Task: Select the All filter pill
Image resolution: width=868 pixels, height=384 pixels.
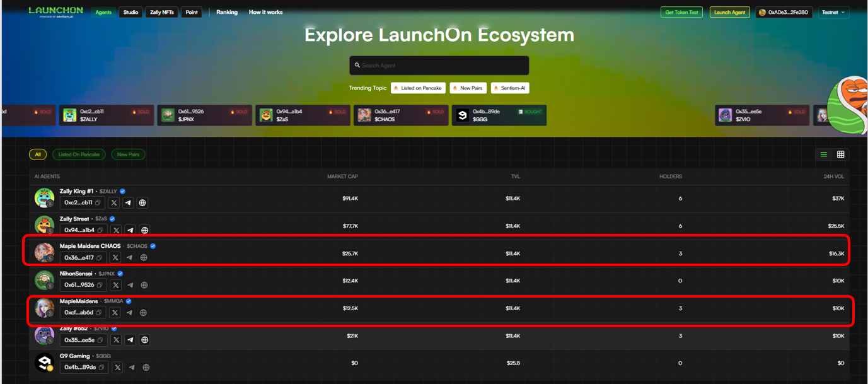Action: 38,154
